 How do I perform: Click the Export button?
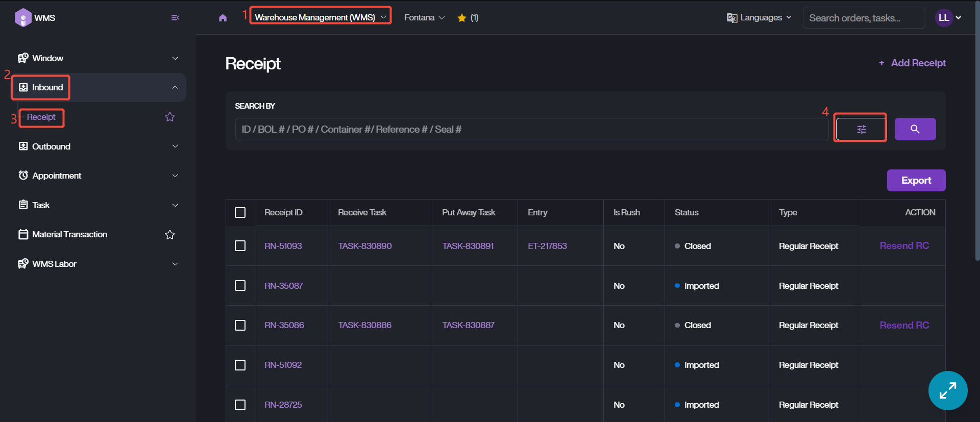916,181
